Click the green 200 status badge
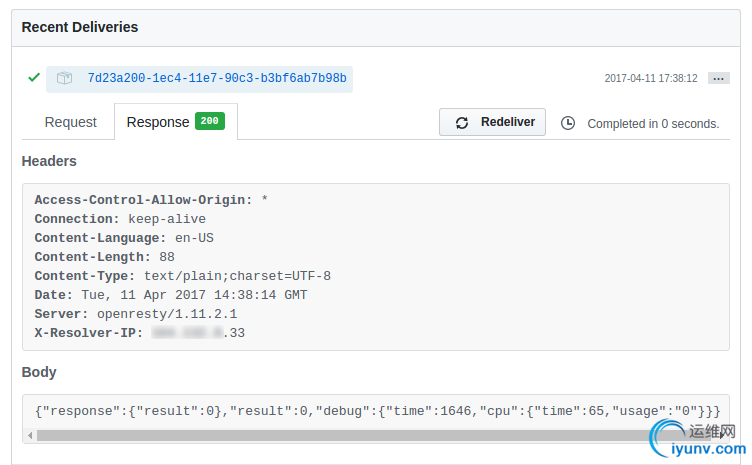This screenshot has height=465, width=752. tap(210, 121)
